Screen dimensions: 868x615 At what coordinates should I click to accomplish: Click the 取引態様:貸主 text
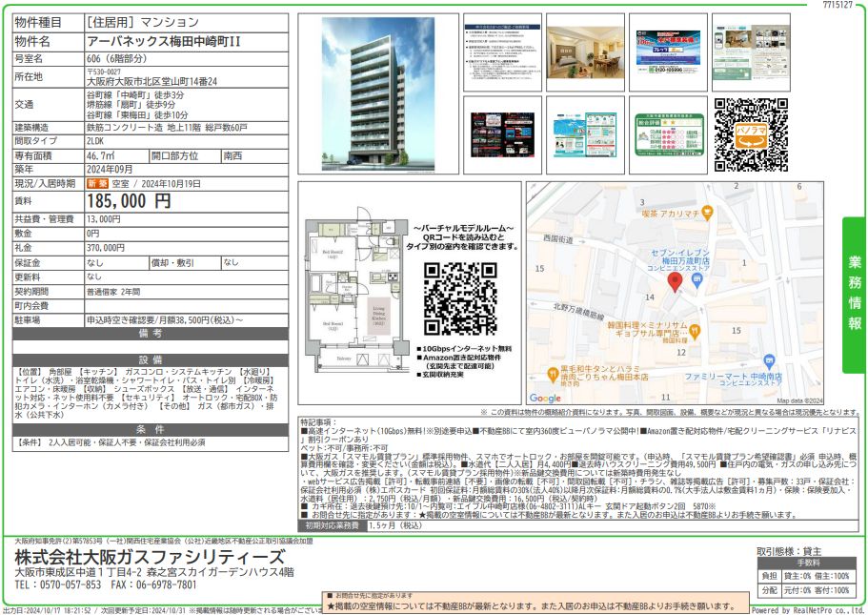pos(789,551)
